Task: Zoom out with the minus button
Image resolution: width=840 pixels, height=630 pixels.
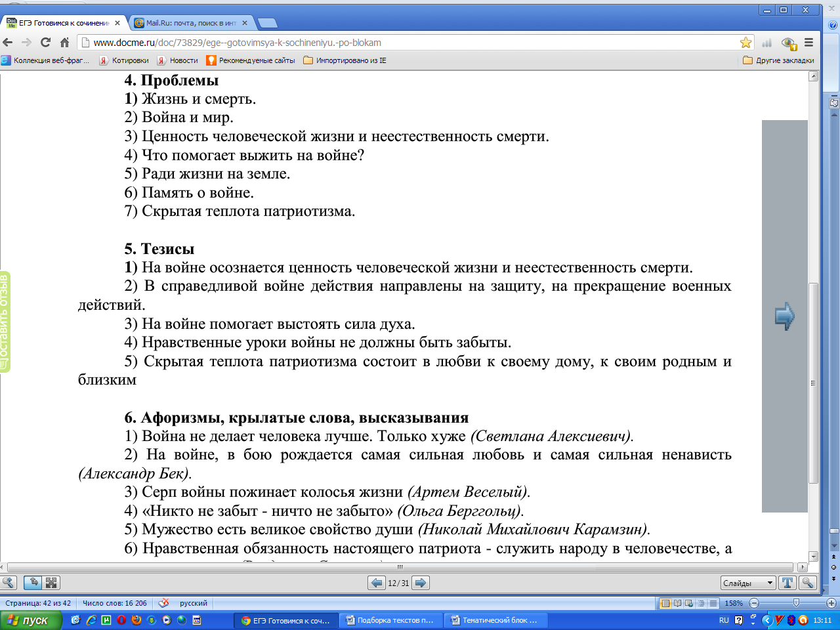Action: point(754,603)
